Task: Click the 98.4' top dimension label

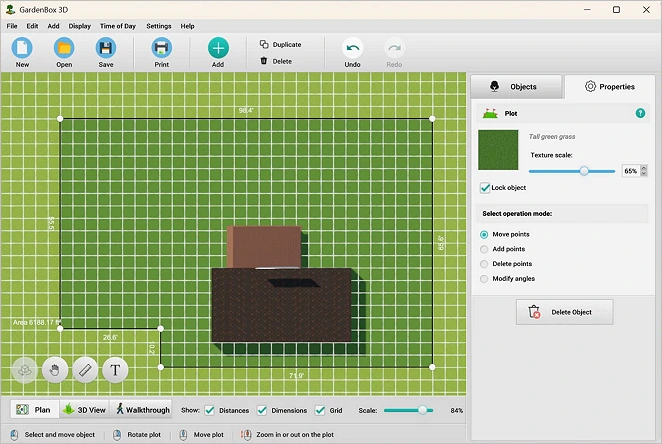Action: pos(246,111)
